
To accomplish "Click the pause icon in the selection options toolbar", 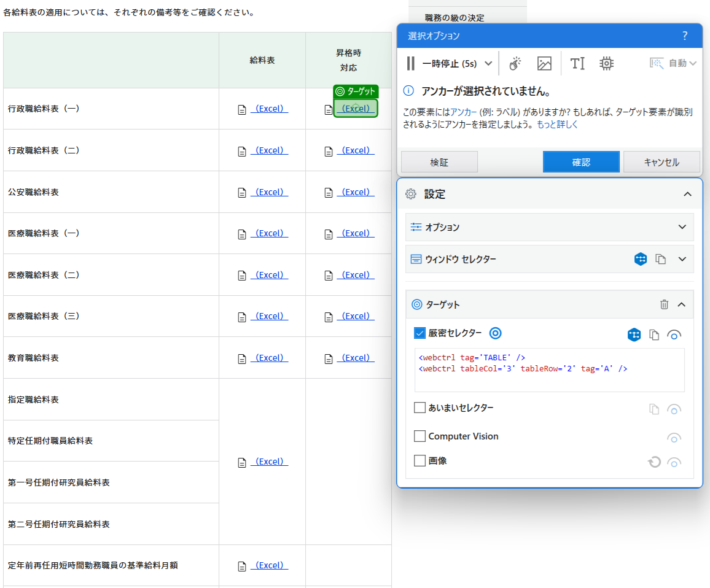I will [x=411, y=63].
